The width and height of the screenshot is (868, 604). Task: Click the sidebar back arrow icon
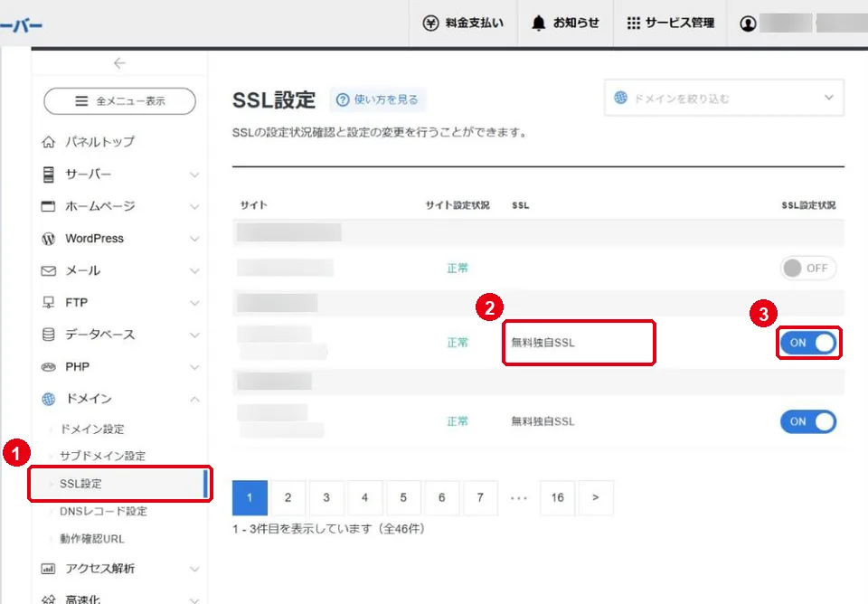click(119, 63)
